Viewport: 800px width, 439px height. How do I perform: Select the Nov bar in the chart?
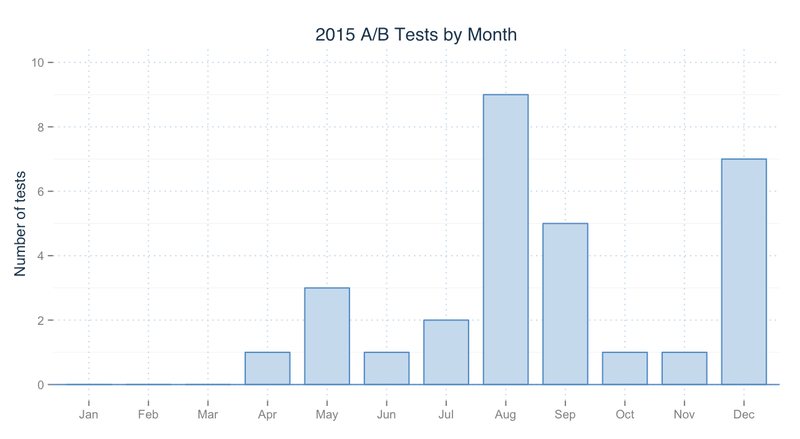coord(684,368)
